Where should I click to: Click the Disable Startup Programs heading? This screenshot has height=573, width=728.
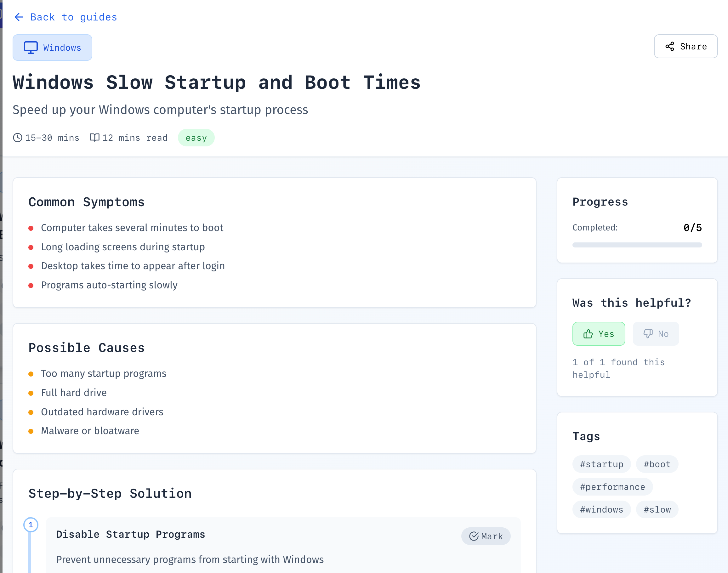click(130, 534)
